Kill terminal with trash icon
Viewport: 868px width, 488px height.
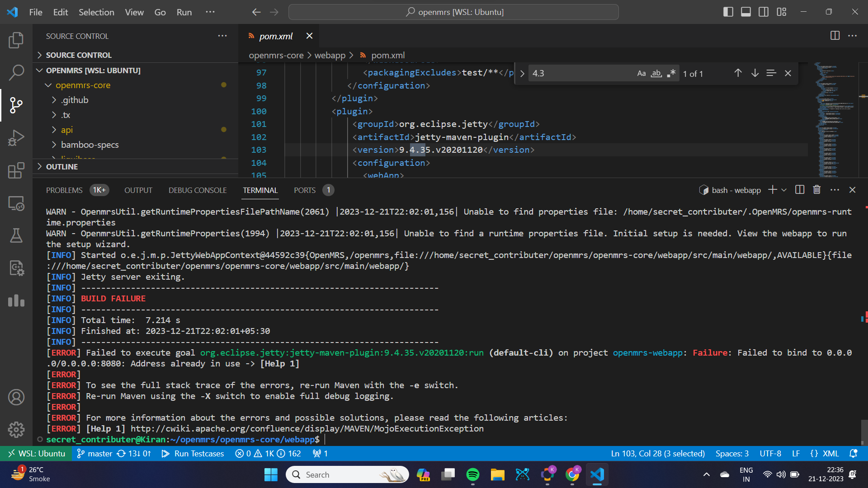point(817,190)
